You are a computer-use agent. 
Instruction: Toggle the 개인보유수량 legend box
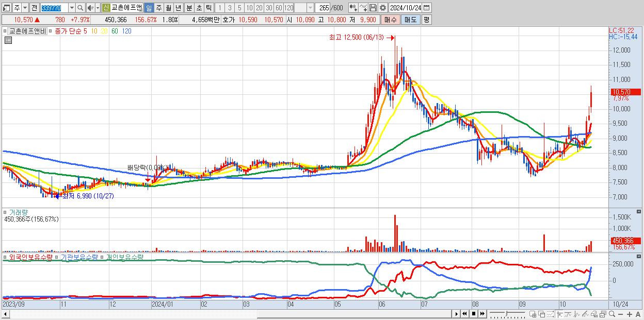[102, 257]
